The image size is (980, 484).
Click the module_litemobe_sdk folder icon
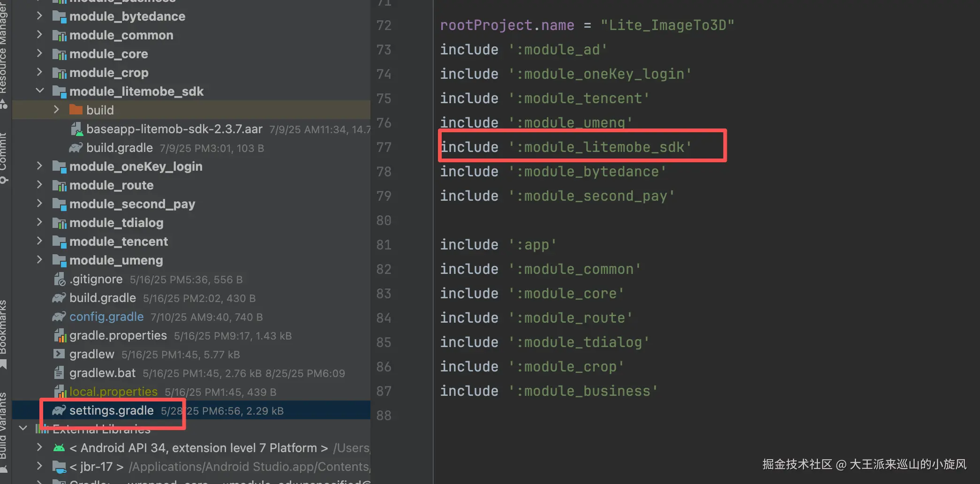coord(59,91)
